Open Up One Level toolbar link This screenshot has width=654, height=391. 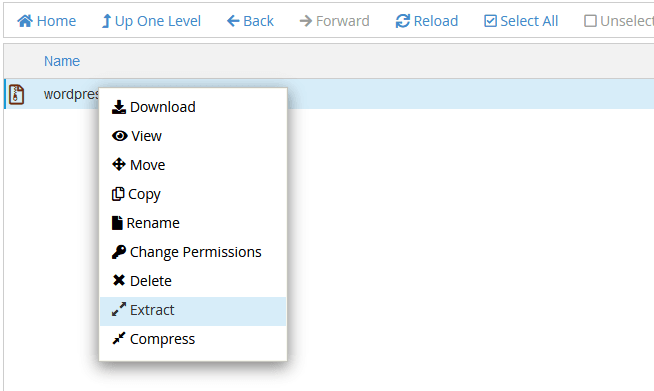[151, 21]
